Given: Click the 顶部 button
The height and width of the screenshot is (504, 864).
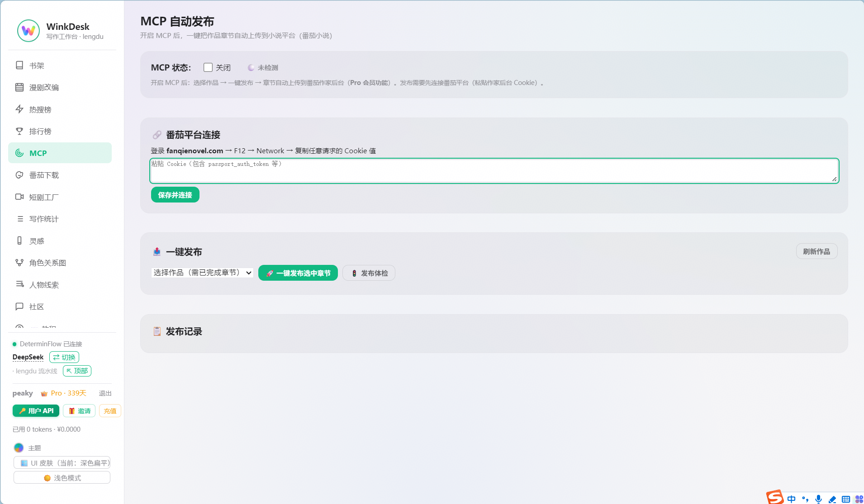Looking at the screenshot, I should (x=77, y=371).
